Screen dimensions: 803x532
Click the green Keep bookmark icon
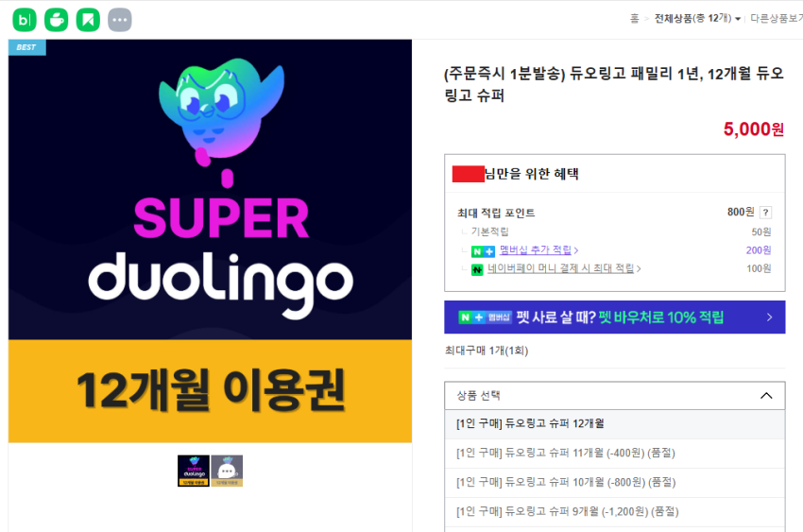(88, 20)
